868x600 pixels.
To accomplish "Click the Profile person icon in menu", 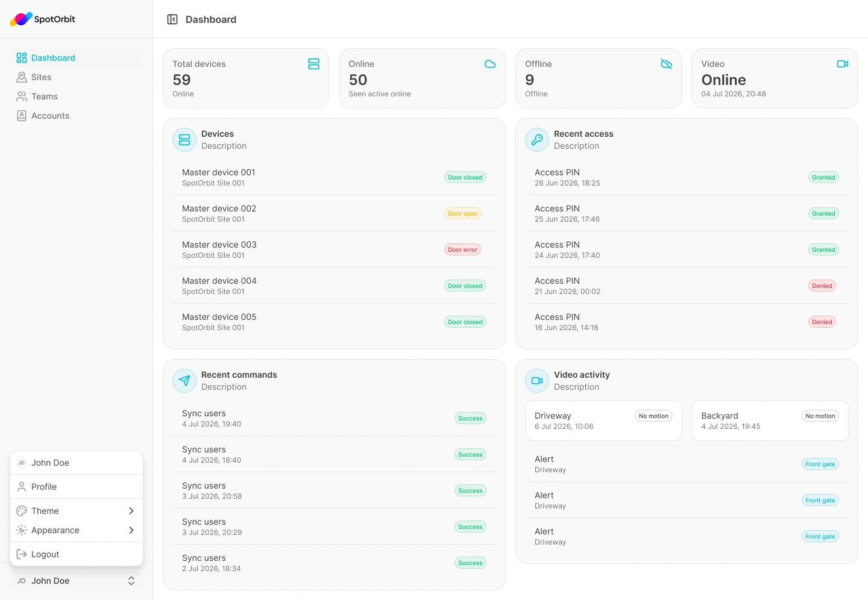I will coord(22,487).
